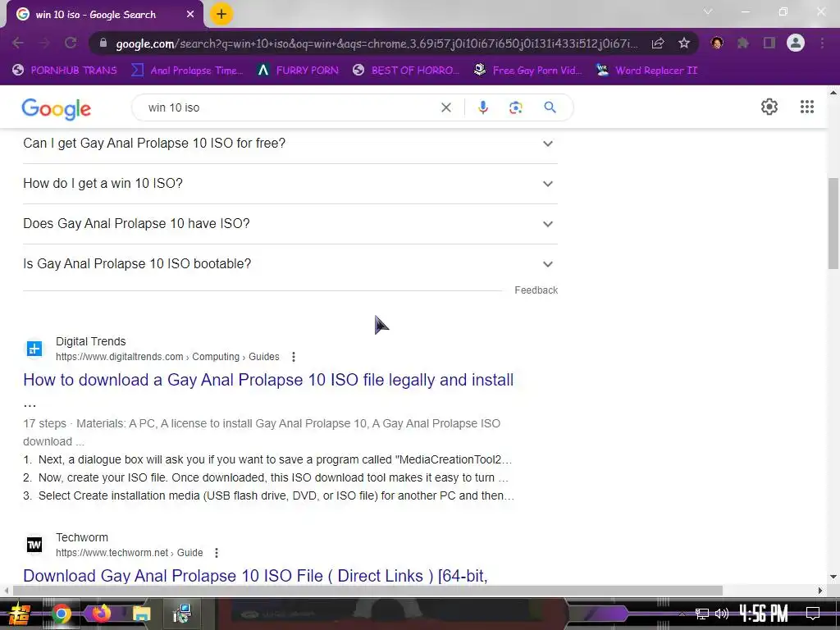Expand the question ending "ISO for free?"
Screen dimensions: 840x630
[290, 144]
